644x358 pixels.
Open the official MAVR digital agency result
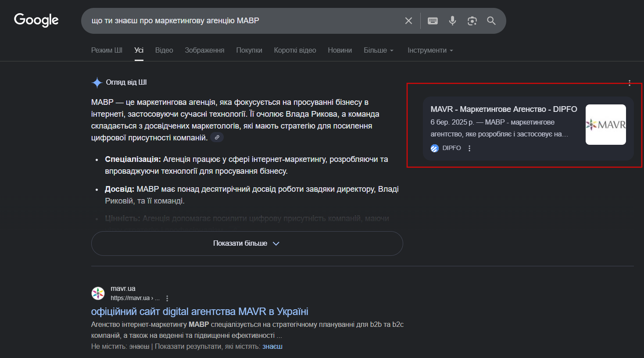[200, 311]
